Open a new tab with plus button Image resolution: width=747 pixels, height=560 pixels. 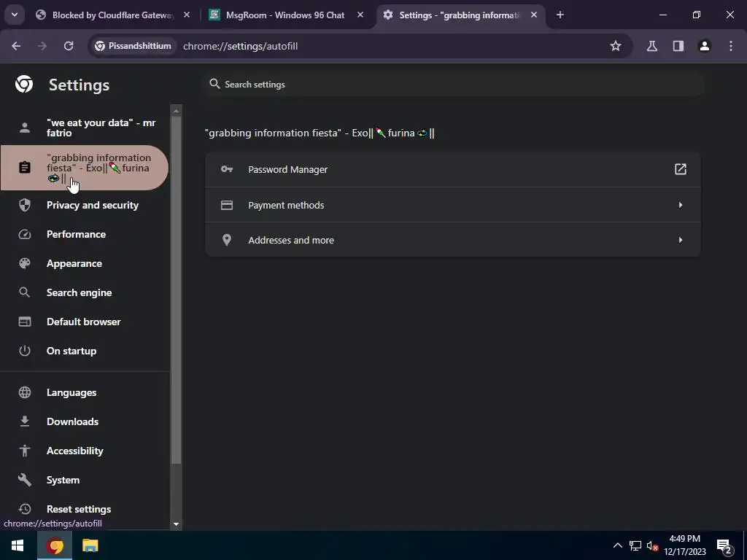pos(560,15)
